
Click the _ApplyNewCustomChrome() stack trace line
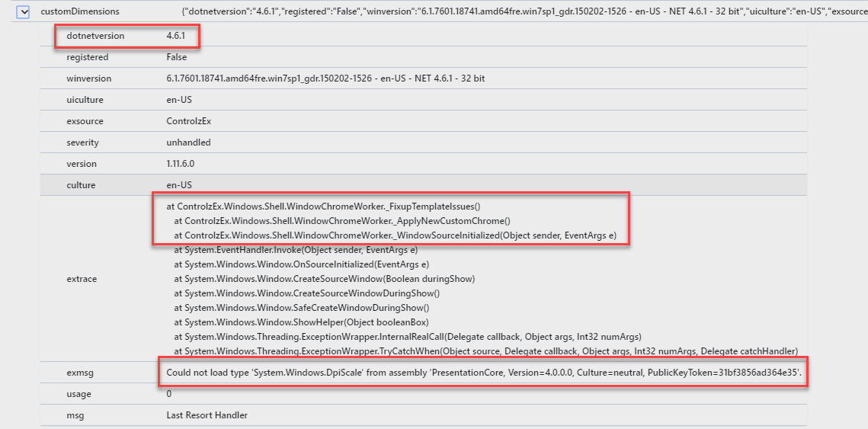pos(342,221)
